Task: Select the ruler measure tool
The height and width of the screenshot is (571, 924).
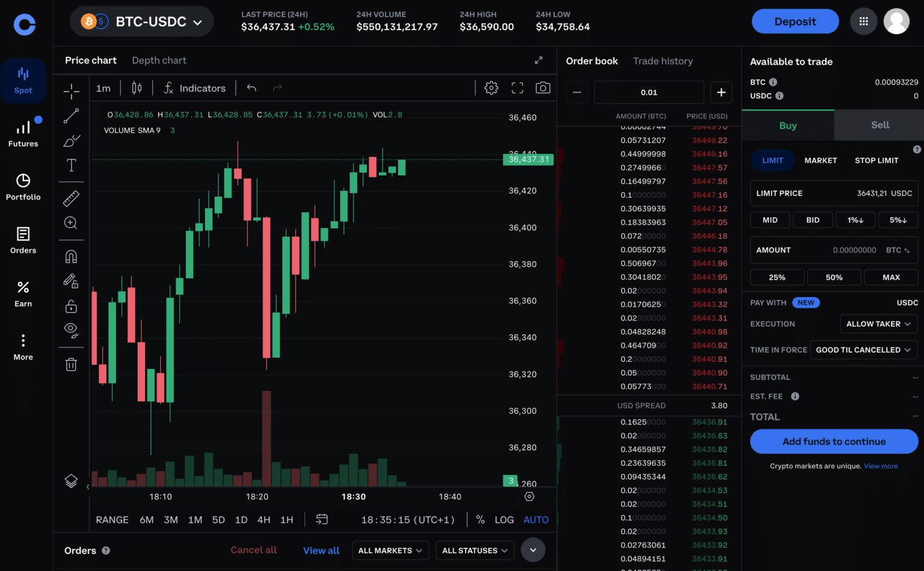Action: [x=71, y=198]
